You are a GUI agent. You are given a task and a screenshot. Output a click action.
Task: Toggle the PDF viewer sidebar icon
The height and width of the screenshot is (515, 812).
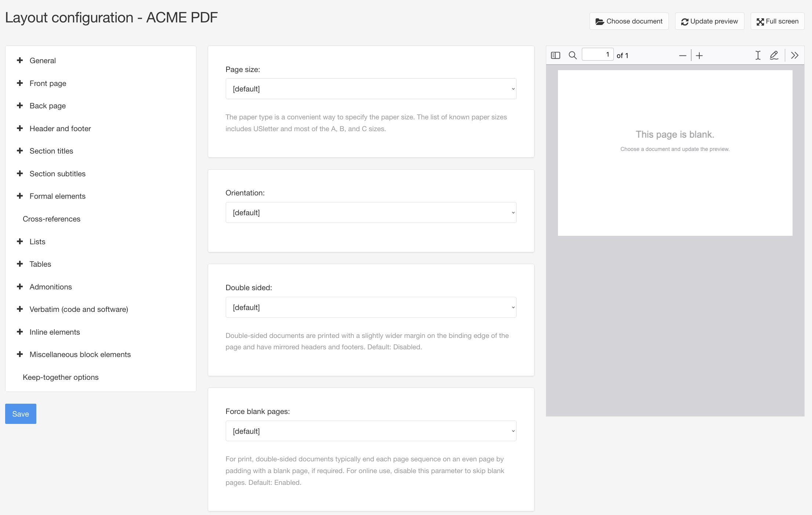[555, 55]
